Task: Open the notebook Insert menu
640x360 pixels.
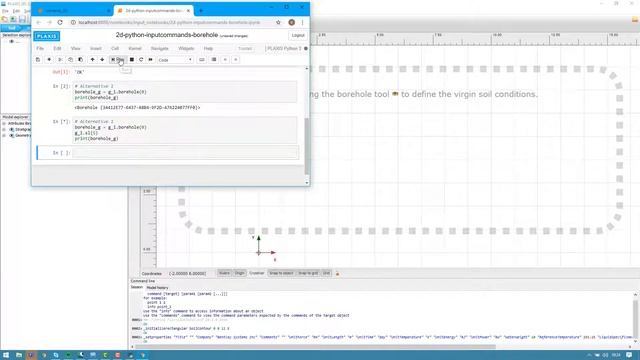Action: (96, 49)
